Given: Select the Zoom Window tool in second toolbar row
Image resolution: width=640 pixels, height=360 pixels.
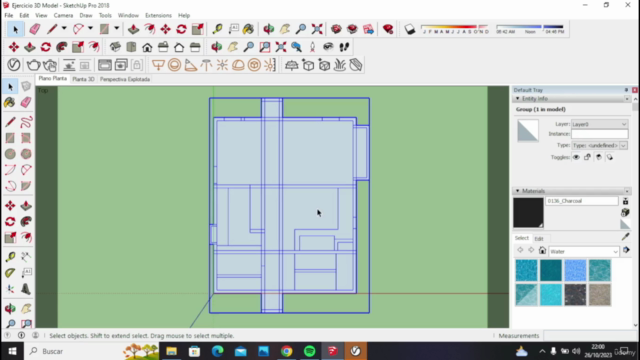Looking at the screenshot, I should coord(264,47).
